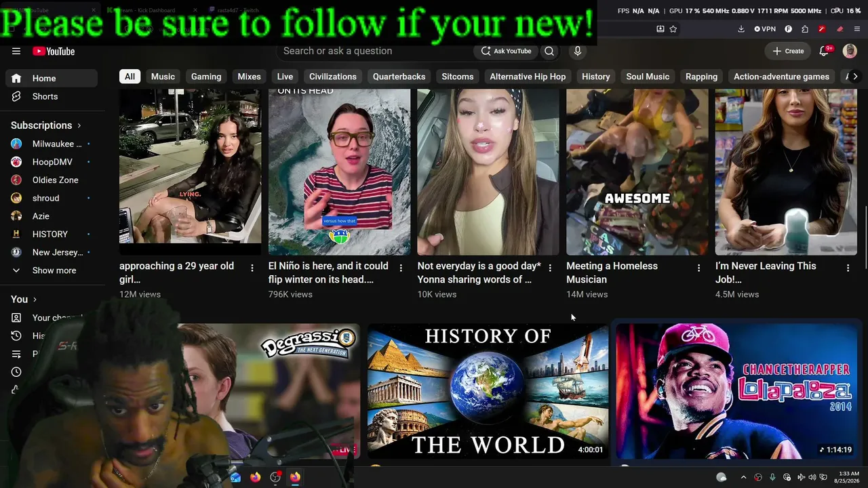Click the Create button
This screenshot has height=488, width=868.
pos(788,51)
